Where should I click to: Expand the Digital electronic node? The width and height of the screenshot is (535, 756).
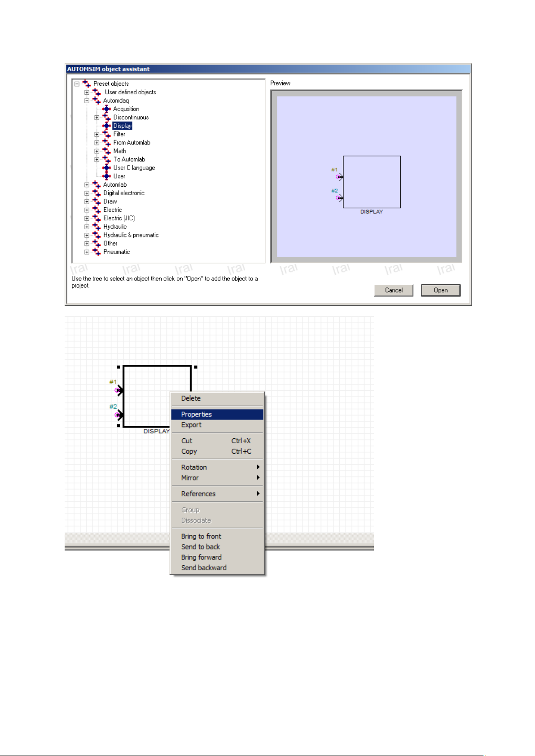click(x=87, y=193)
